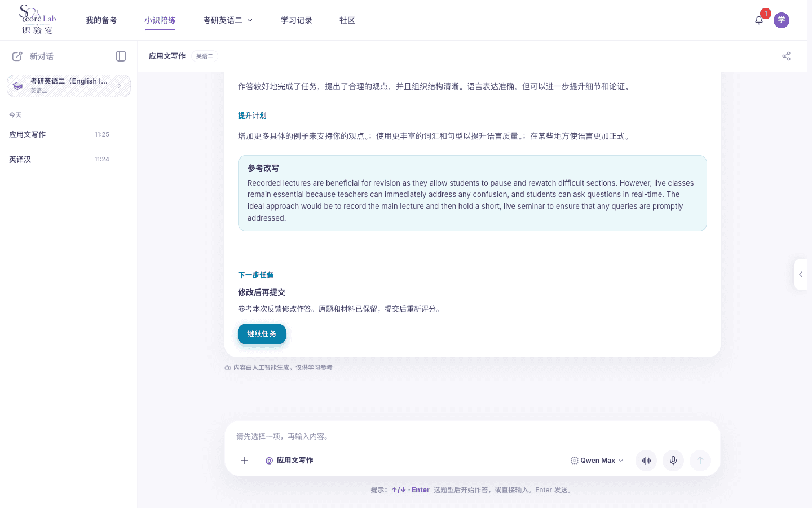Click the 应用文写作 page title
This screenshot has height=508, width=812.
(x=167, y=56)
